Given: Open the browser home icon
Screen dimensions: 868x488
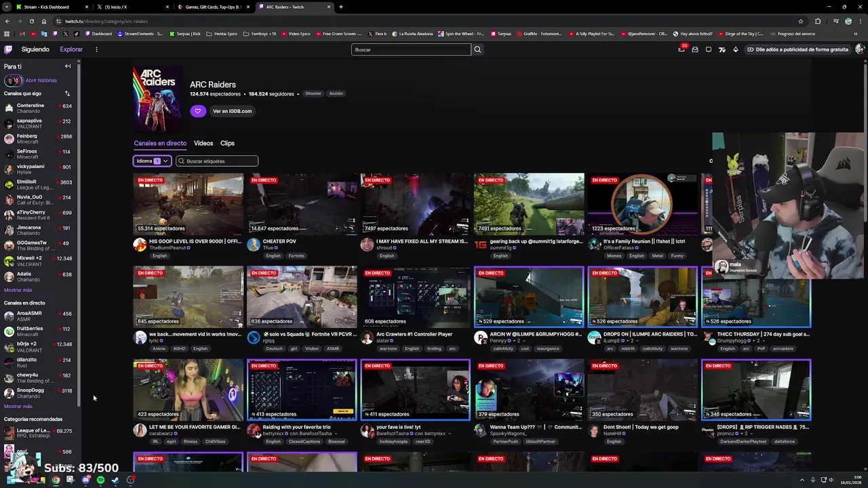Looking at the screenshot, I should (44, 21).
